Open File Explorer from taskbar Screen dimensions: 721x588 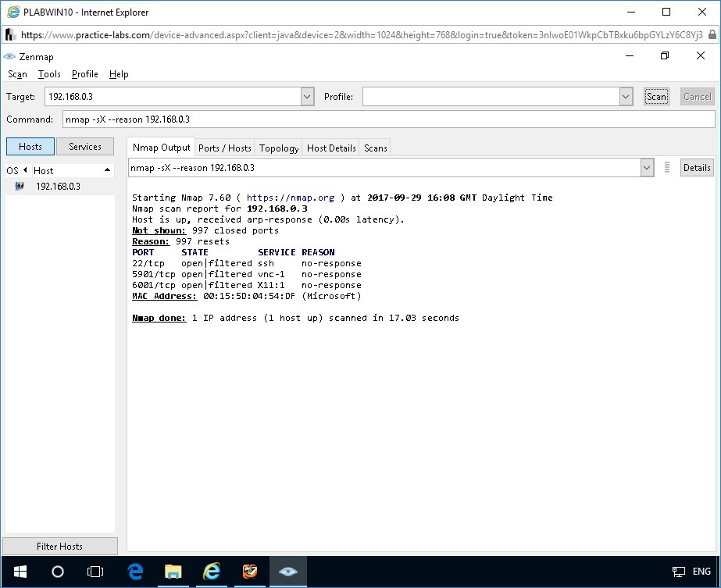[x=173, y=572]
